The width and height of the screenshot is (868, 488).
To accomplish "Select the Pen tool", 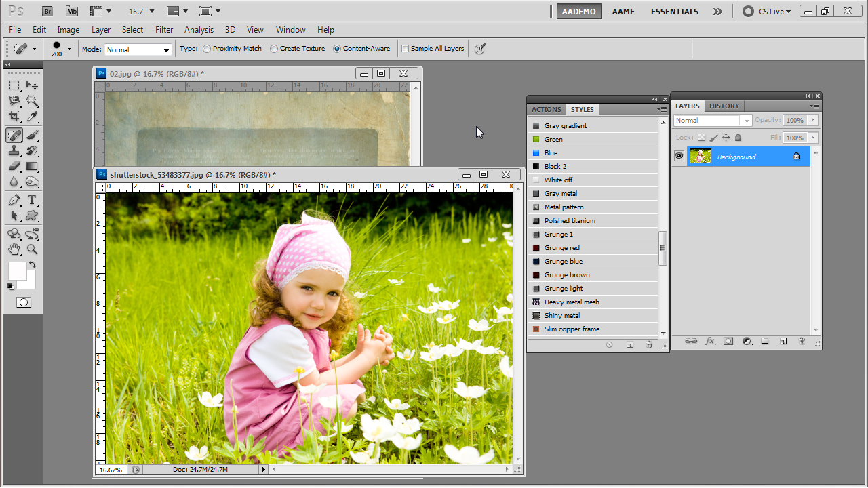I will point(14,200).
